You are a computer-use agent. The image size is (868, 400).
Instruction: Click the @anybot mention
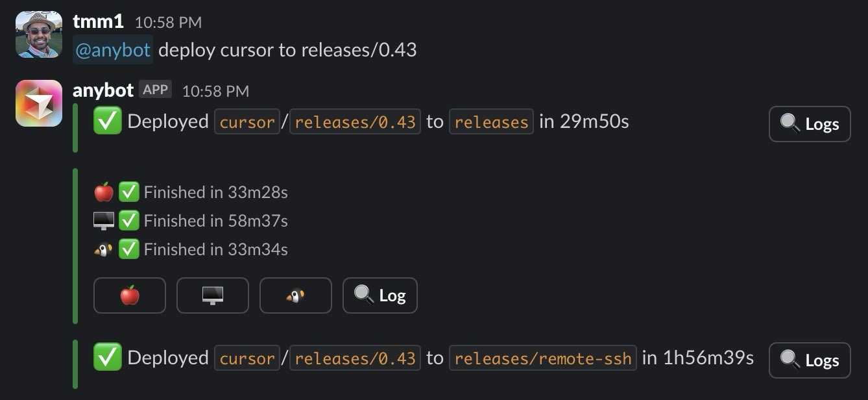click(x=113, y=50)
